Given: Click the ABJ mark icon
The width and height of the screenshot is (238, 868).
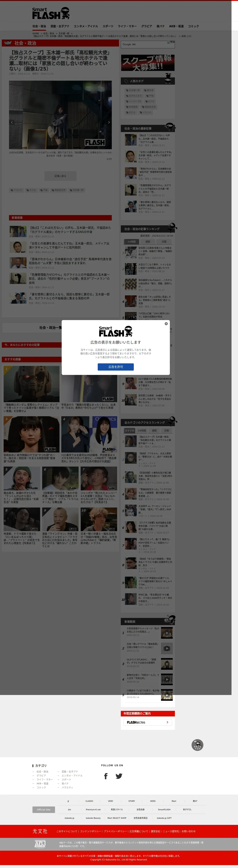Looking at the screenshot, I should click(40, 844).
